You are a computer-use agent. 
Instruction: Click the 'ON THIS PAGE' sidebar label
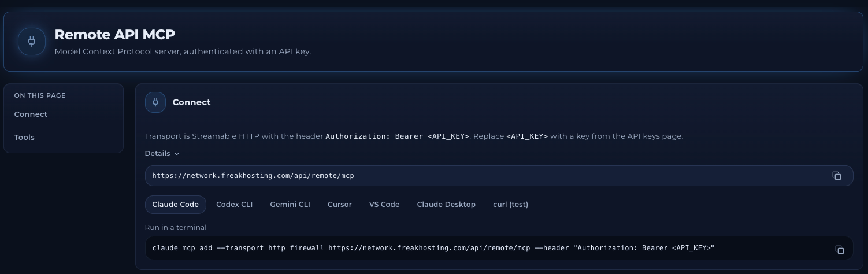[40, 95]
